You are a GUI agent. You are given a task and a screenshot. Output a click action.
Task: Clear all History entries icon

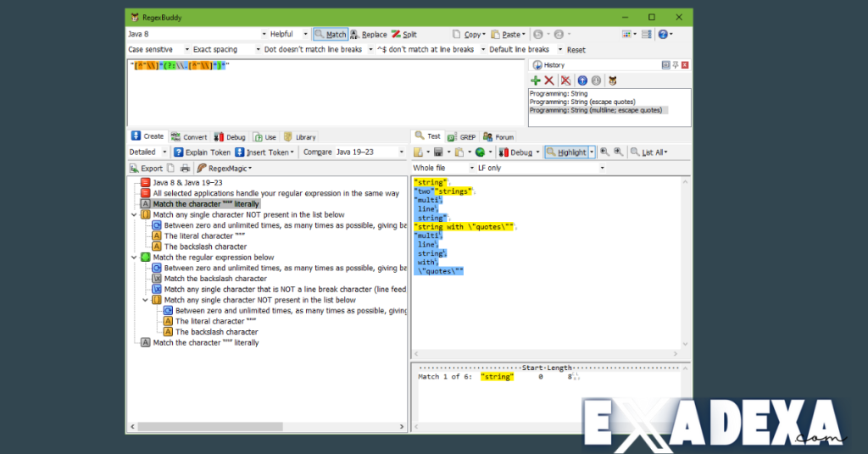tap(565, 80)
